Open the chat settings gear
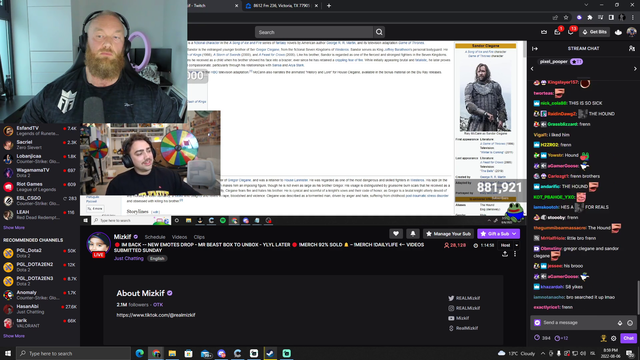Image resolution: width=640 pixels, height=360 pixels. click(613, 338)
